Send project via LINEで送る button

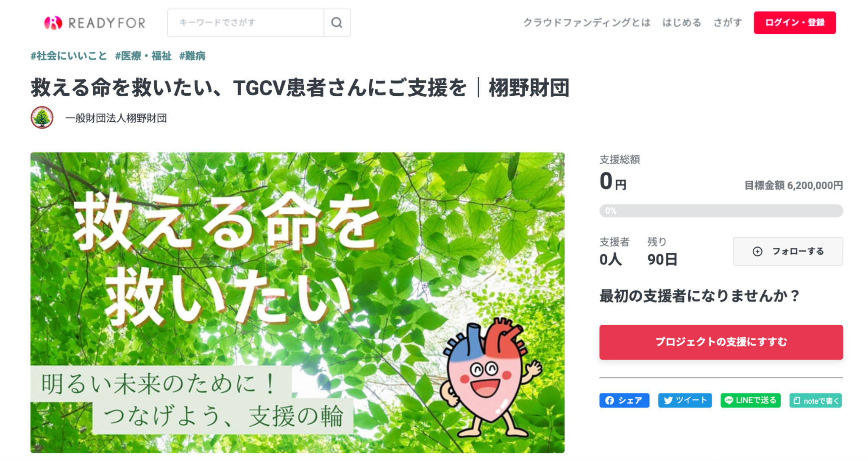[x=751, y=400]
